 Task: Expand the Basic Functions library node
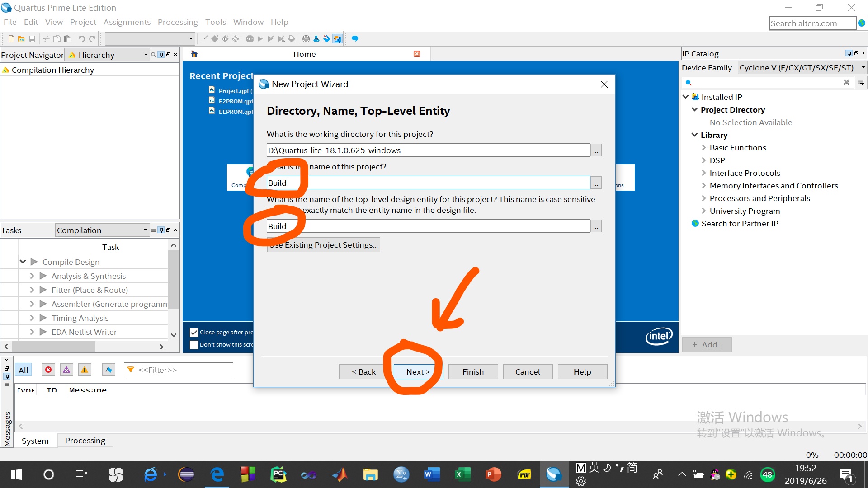(x=703, y=148)
